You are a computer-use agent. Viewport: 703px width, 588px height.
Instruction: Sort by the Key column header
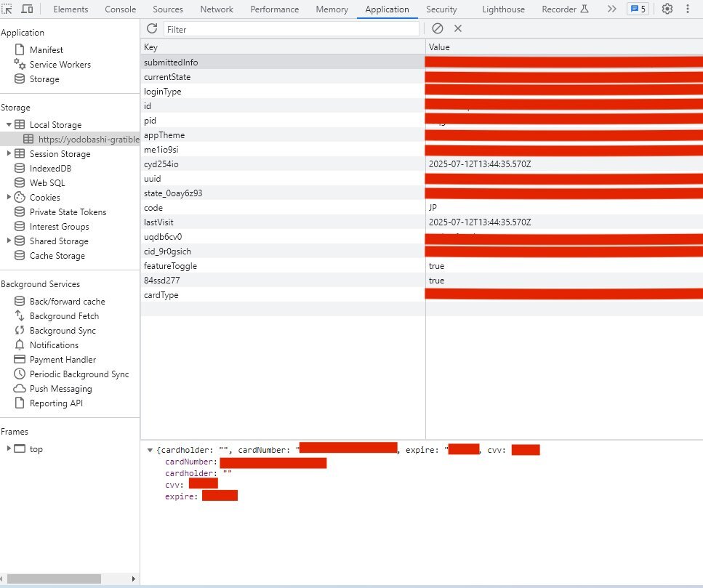click(x=283, y=47)
